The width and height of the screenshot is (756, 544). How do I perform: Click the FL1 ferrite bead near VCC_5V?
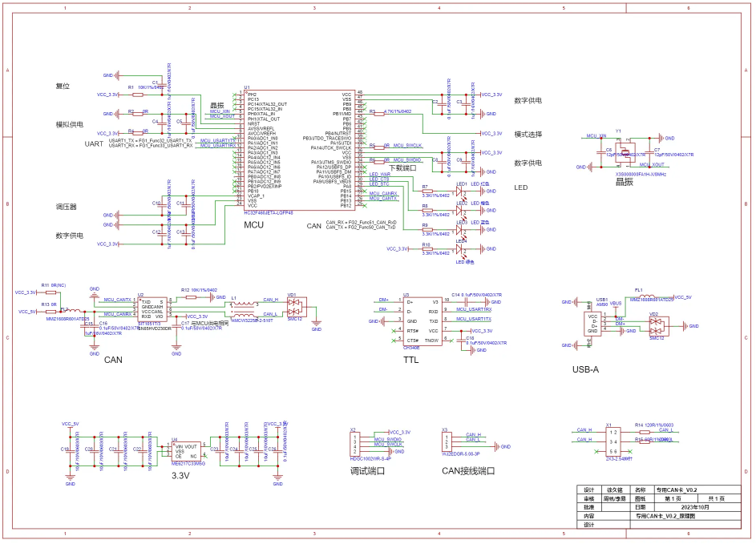pyautogui.click(x=647, y=296)
